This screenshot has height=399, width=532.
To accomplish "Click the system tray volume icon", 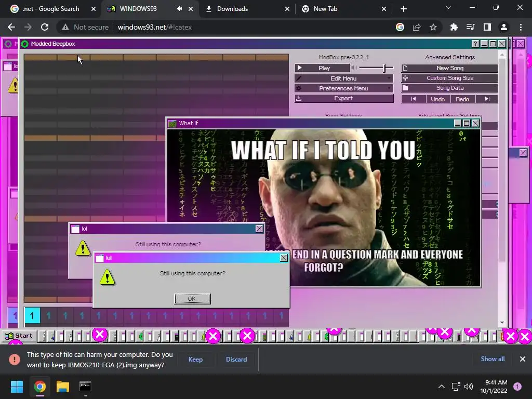I will coord(469,387).
